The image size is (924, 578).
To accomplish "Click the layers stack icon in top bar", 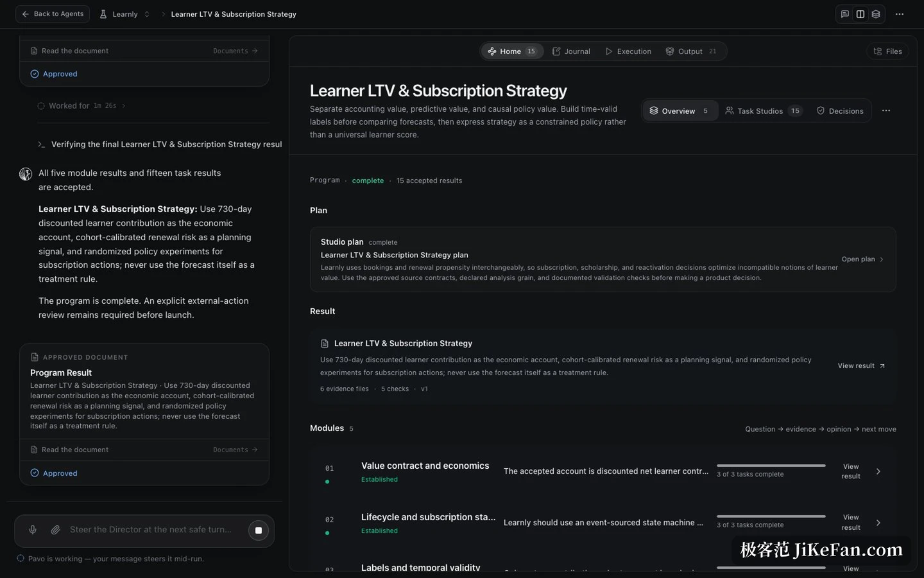I will point(876,14).
